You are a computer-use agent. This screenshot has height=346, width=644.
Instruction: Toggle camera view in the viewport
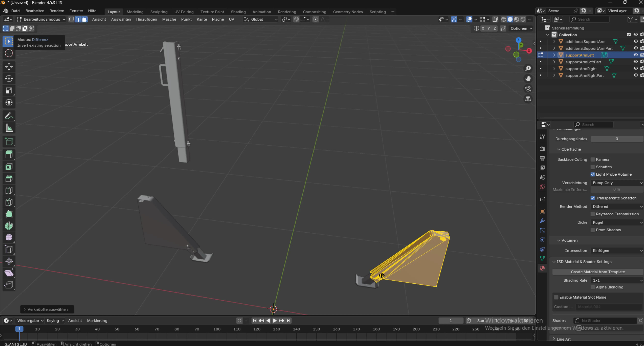tap(528, 89)
